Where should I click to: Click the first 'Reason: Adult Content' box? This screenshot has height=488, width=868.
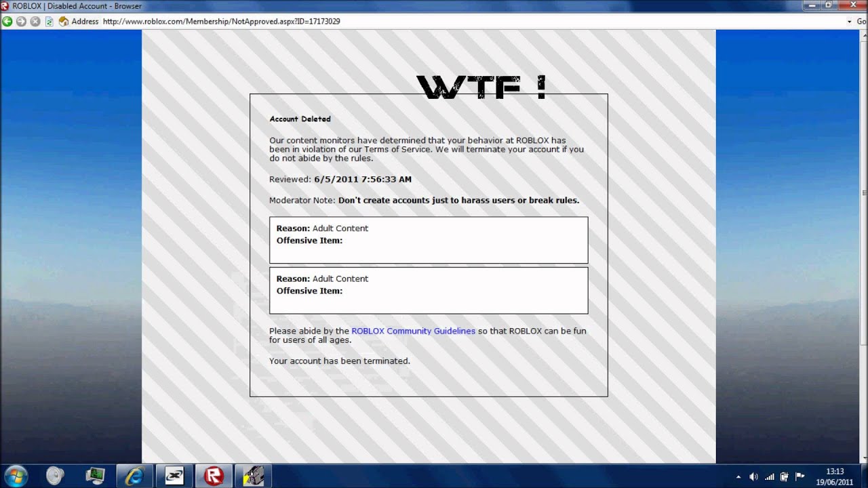pos(429,240)
